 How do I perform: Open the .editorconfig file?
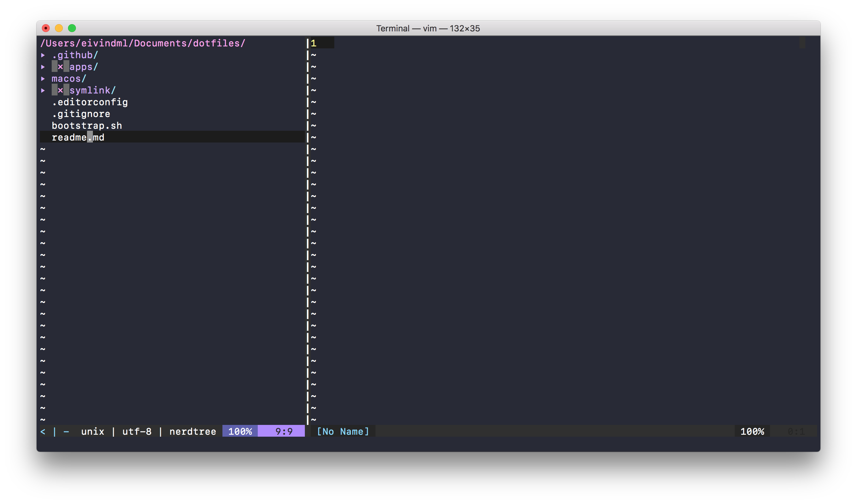pos(90,102)
